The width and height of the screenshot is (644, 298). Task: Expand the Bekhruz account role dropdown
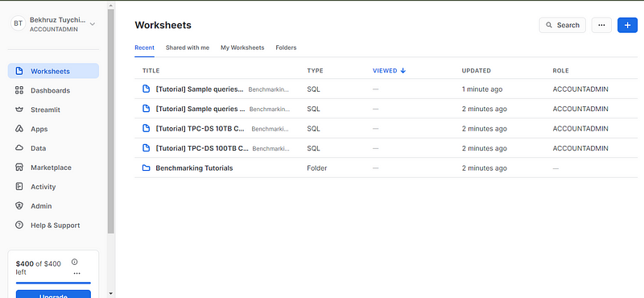point(93,24)
